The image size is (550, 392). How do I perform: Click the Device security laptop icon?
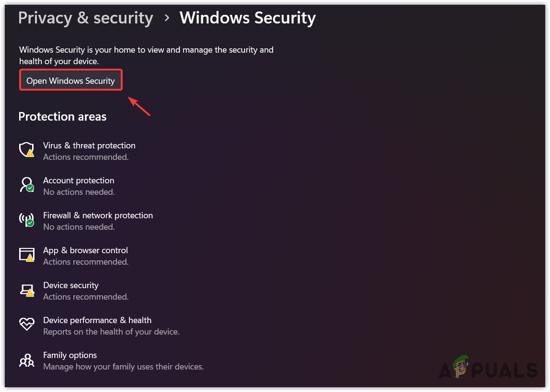pyautogui.click(x=26, y=290)
